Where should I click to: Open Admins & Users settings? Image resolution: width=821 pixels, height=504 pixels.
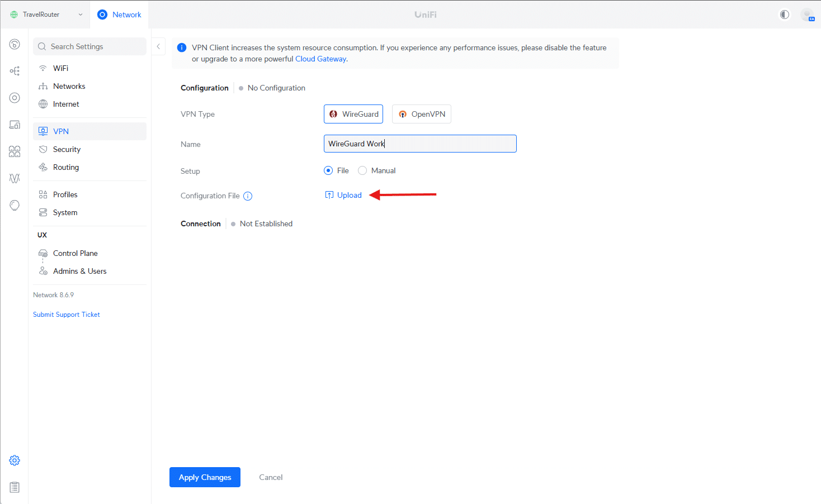[89, 271]
